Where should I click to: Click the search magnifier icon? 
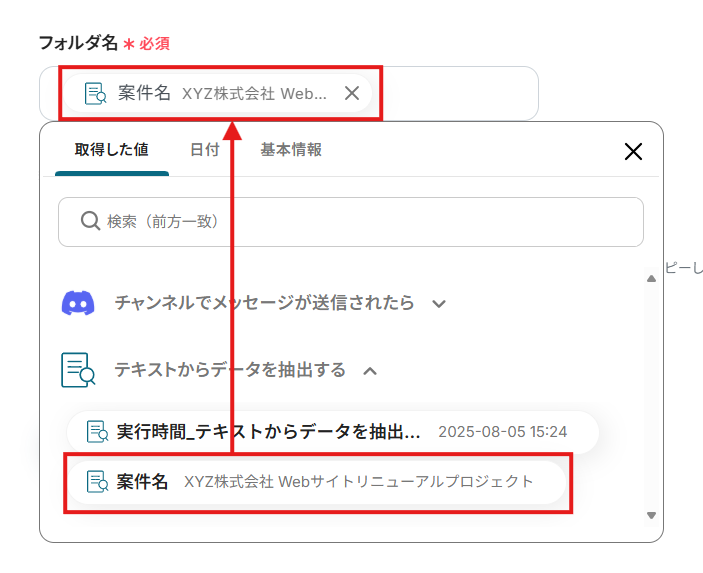[x=90, y=221]
